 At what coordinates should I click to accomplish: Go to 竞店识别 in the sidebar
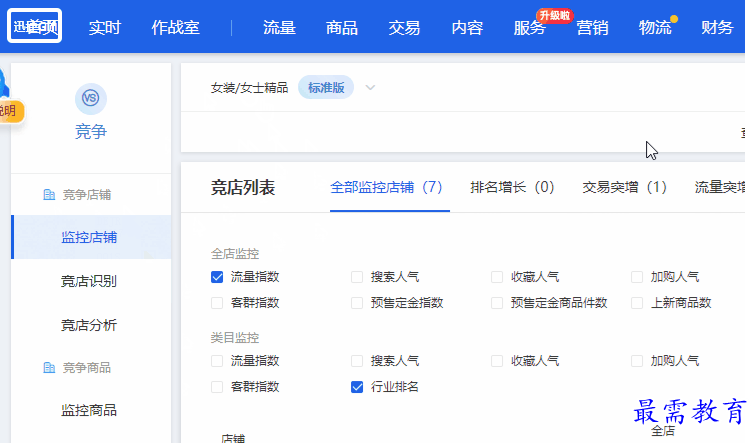click(x=89, y=281)
